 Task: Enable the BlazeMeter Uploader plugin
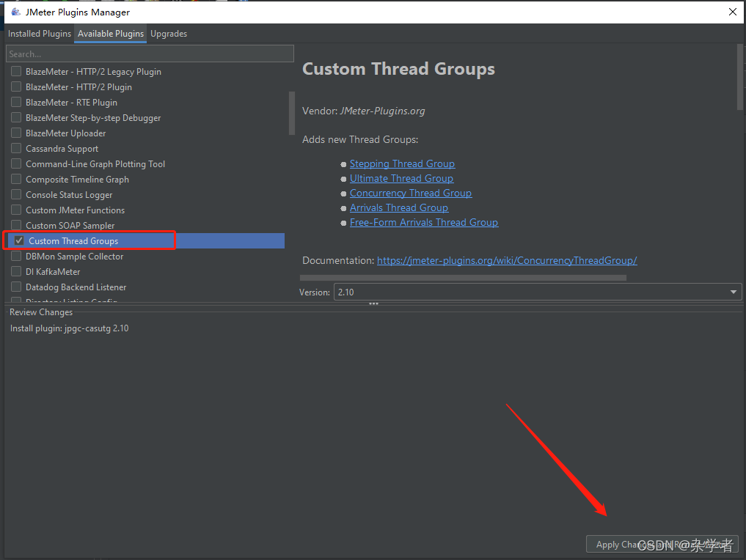click(16, 133)
